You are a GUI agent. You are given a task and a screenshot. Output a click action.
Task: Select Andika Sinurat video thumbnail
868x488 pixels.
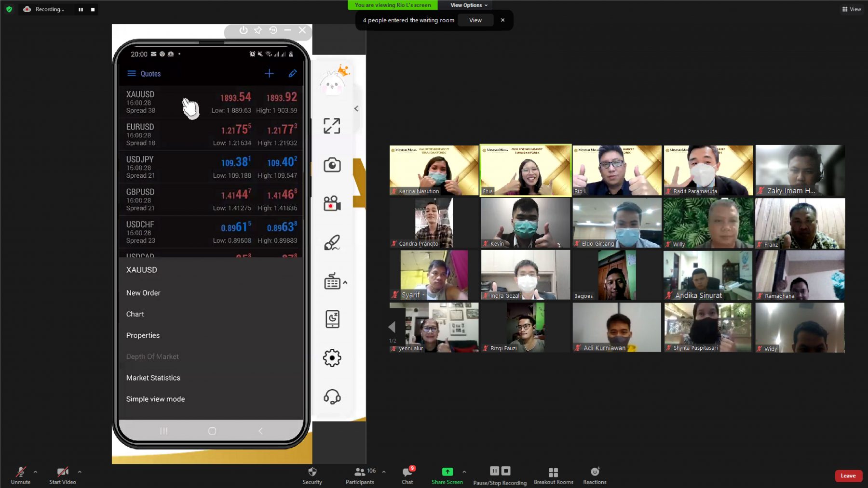[708, 275]
